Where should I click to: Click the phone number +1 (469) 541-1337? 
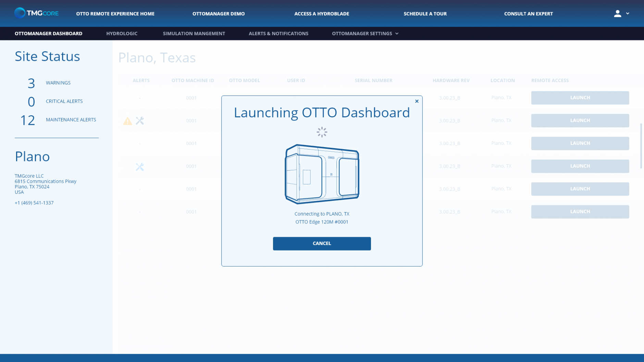(34, 203)
